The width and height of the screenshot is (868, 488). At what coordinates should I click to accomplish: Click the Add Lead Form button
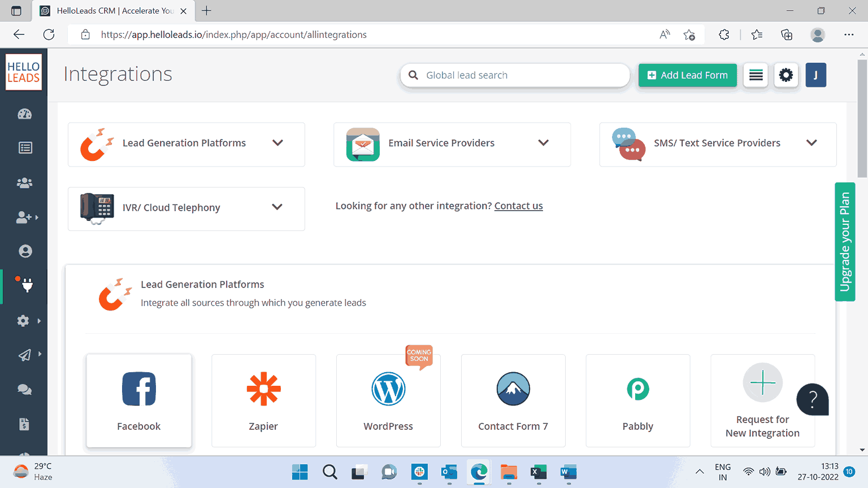tap(687, 75)
